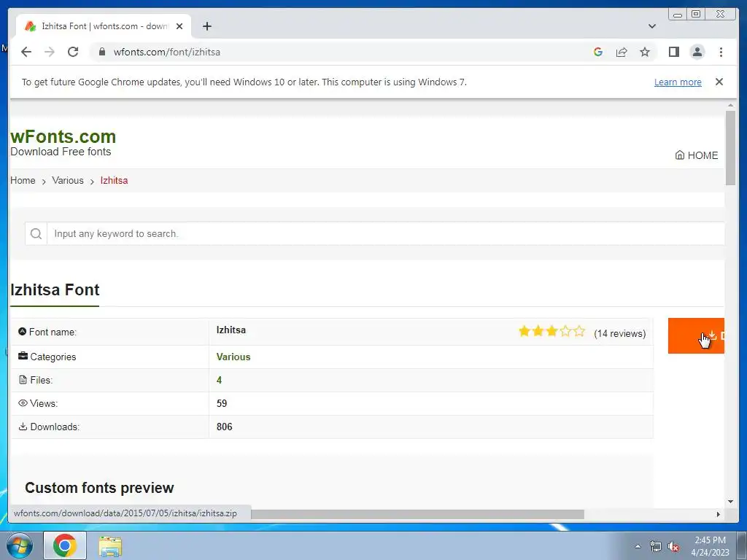Image resolution: width=747 pixels, height=560 pixels.
Task: Open Windows Explorer from the taskbar
Action: click(x=110, y=545)
